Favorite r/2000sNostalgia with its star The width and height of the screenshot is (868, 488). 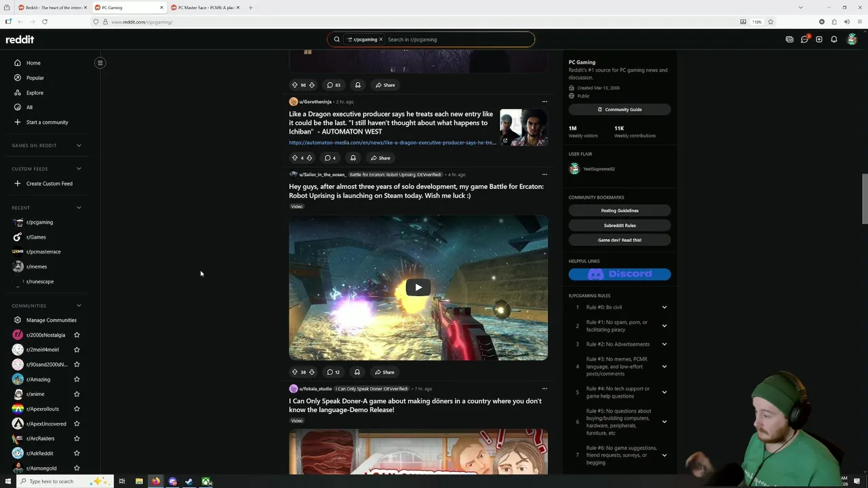[x=77, y=335]
